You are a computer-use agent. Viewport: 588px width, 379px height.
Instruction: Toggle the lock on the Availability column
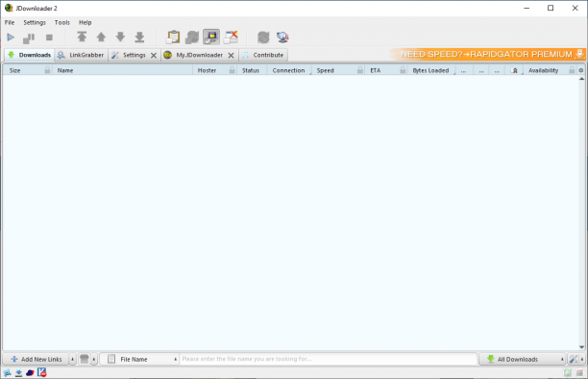click(x=572, y=70)
